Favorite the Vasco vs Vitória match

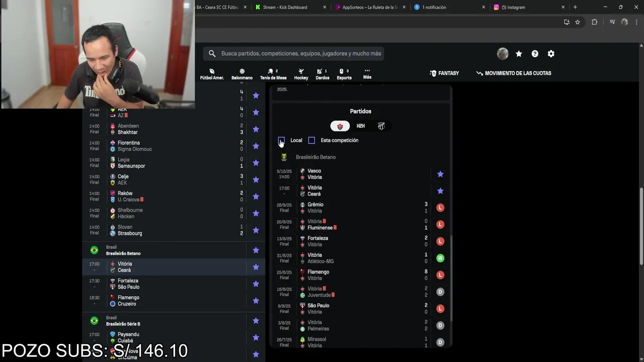click(440, 174)
